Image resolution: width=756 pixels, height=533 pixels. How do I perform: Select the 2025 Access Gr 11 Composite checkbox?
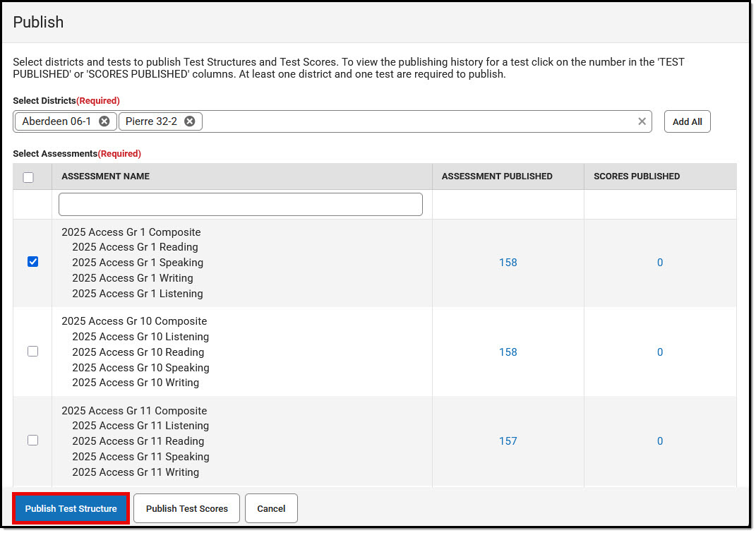pyautogui.click(x=32, y=440)
